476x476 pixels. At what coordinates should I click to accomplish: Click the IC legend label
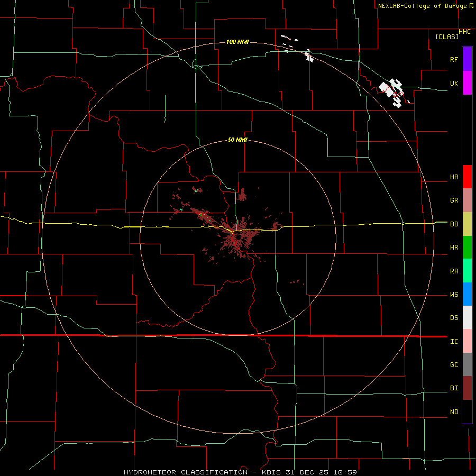(x=454, y=342)
